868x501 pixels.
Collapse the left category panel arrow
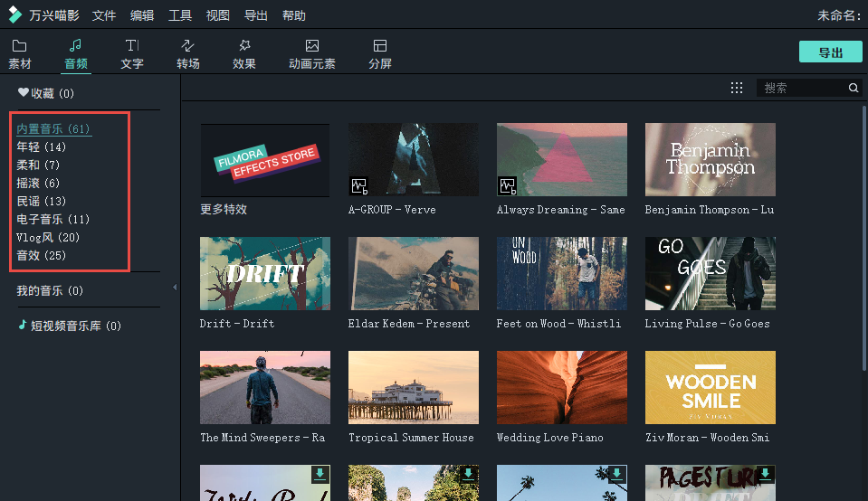coord(175,288)
